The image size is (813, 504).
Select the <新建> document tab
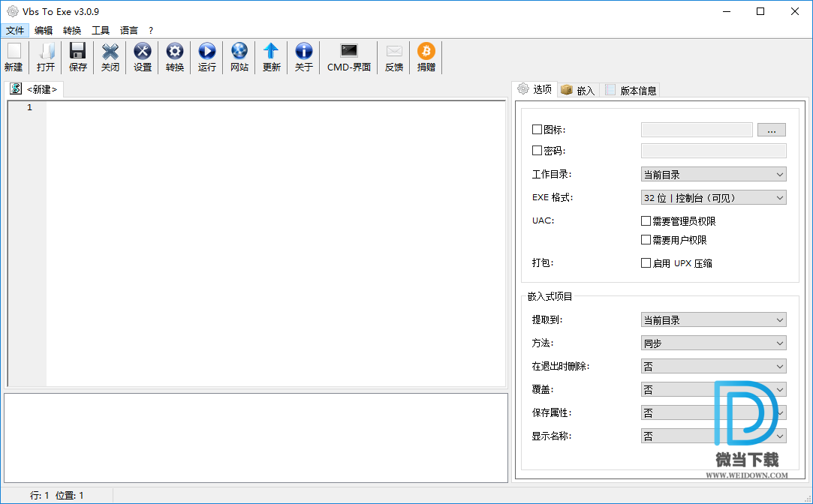coord(35,89)
